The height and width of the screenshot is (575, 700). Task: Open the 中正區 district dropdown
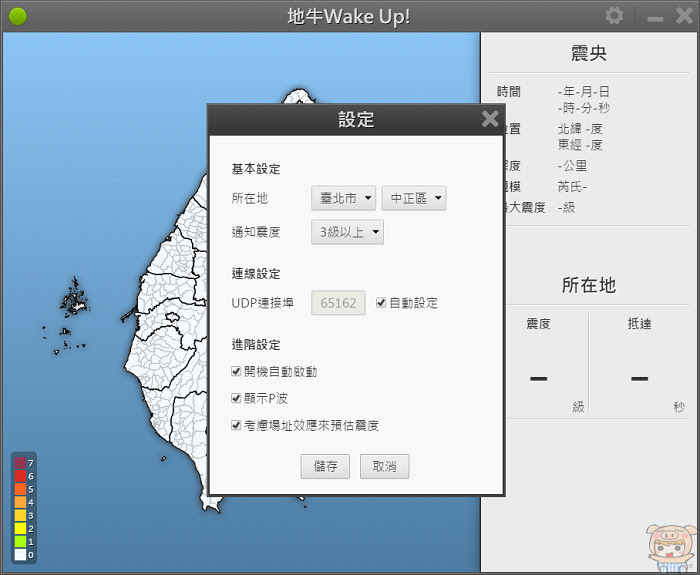(x=414, y=198)
